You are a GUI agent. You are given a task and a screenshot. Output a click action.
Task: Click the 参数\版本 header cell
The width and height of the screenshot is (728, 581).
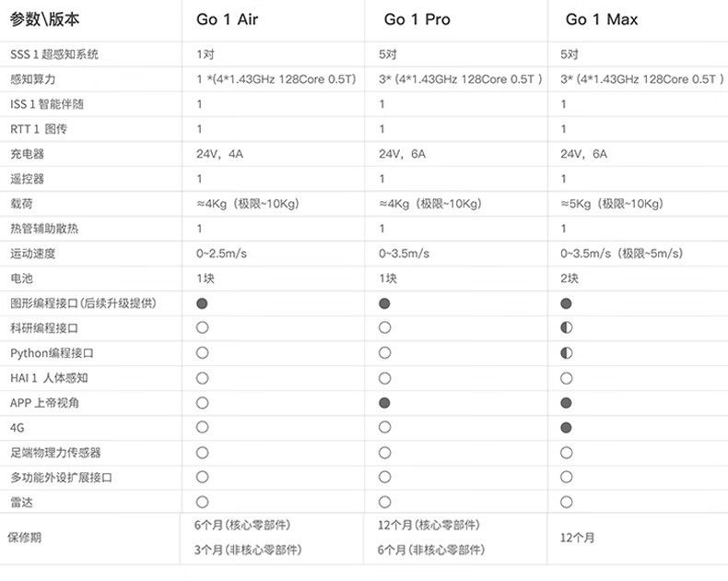tap(52, 19)
